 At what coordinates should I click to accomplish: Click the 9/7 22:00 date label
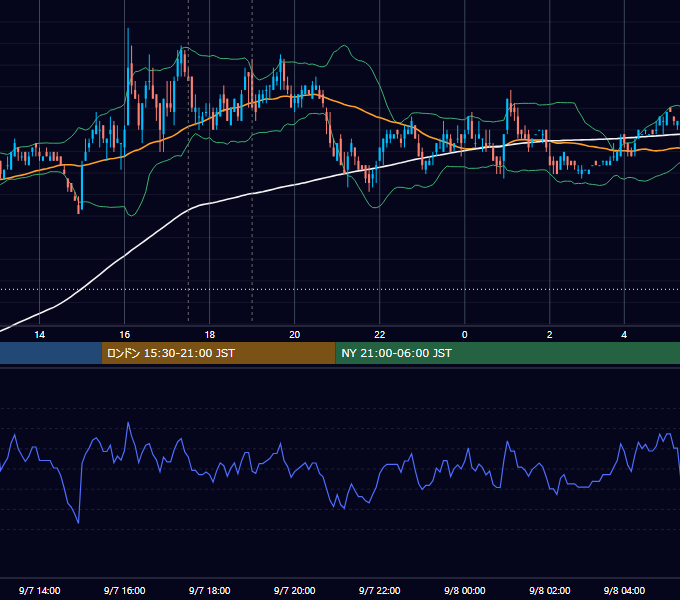[379, 590]
